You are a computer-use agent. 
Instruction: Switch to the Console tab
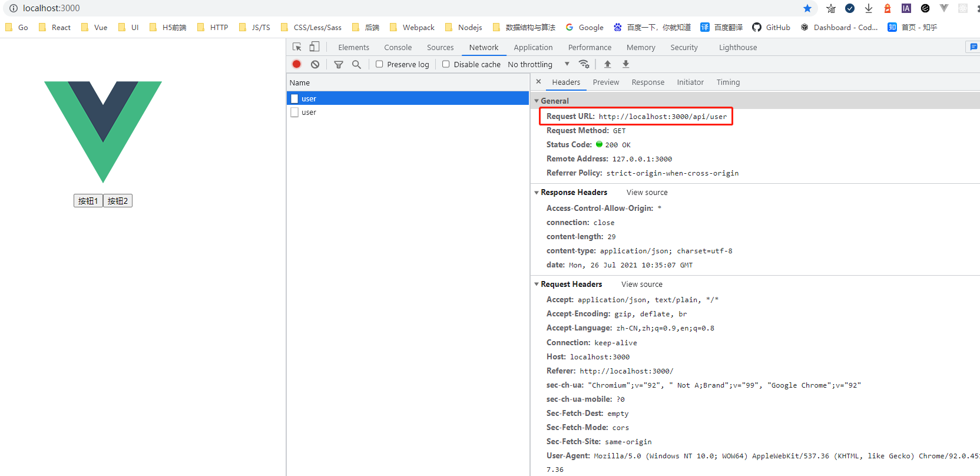pyautogui.click(x=398, y=47)
